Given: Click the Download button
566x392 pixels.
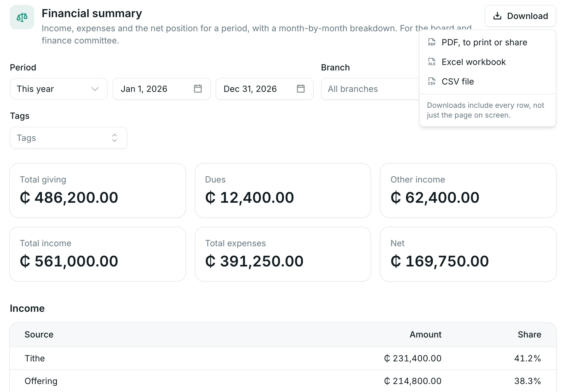Looking at the screenshot, I should [520, 16].
